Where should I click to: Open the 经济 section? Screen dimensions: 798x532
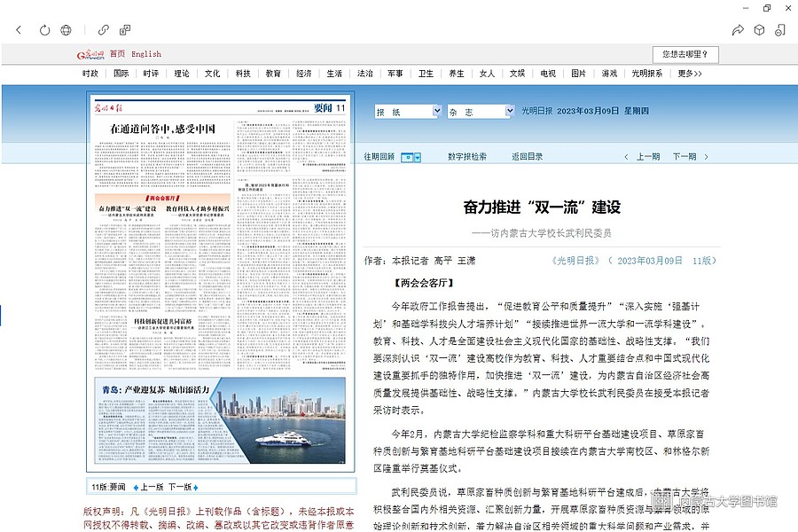point(304,74)
